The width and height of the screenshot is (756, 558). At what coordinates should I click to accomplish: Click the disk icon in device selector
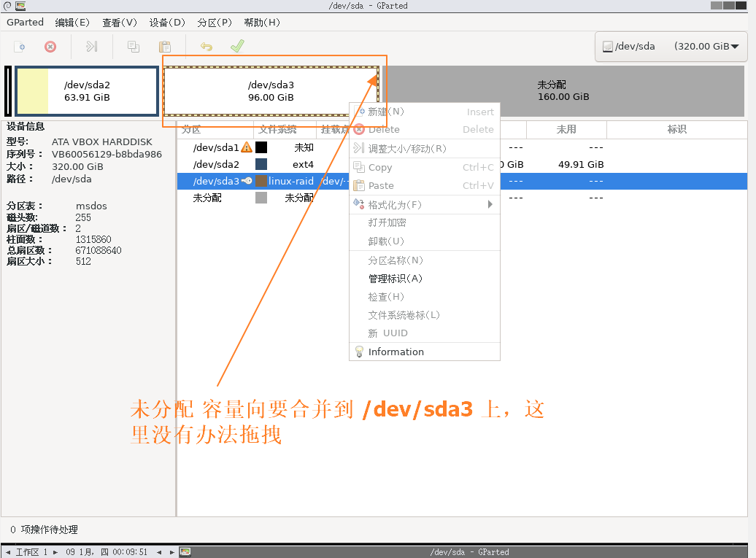click(607, 46)
